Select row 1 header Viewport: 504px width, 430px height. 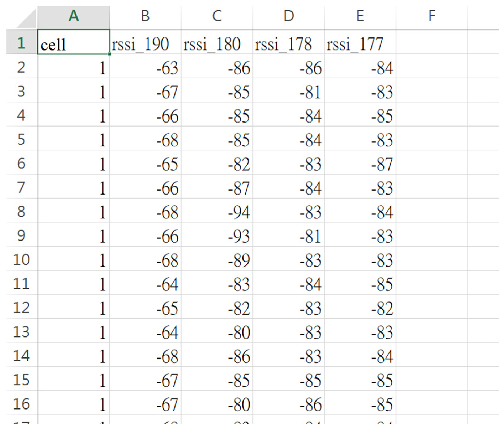(22, 42)
